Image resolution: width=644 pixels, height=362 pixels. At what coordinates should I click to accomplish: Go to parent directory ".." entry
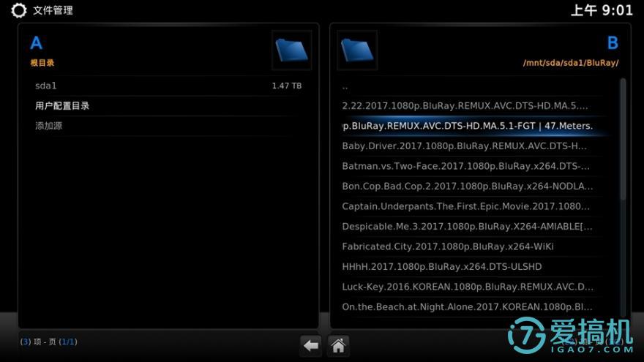(468, 86)
